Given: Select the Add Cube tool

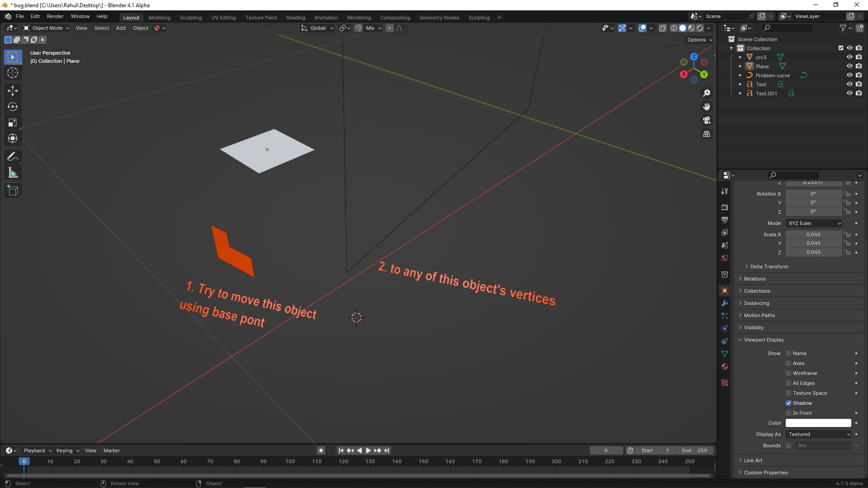Looking at the screenshot, I should (x=13, y=191).
